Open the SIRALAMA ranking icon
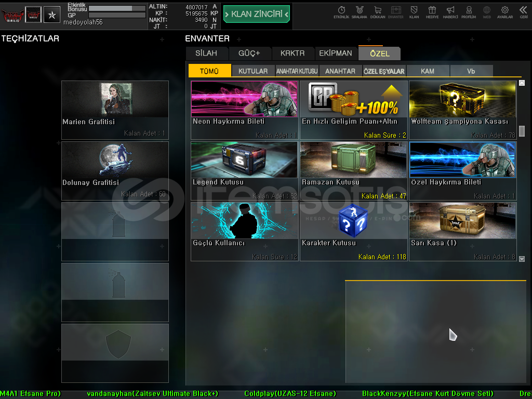 360,12
